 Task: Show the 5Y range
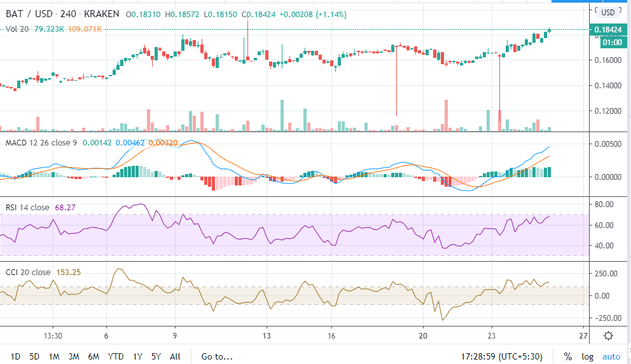click(157, 357)
